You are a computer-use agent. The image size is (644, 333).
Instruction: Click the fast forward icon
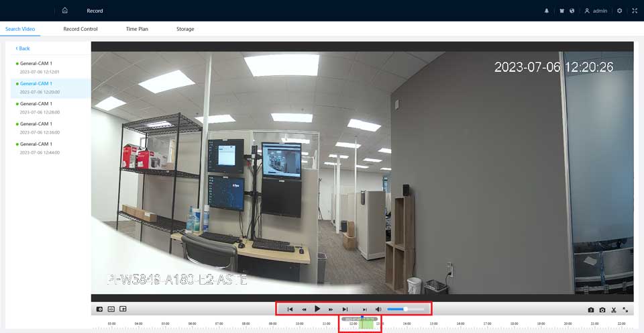(x=331, y=310)
